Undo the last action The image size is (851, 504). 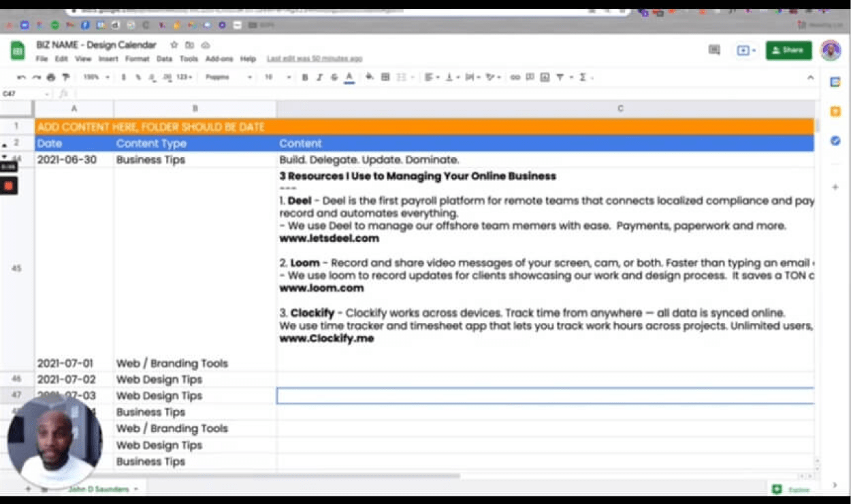coord(22,78)
